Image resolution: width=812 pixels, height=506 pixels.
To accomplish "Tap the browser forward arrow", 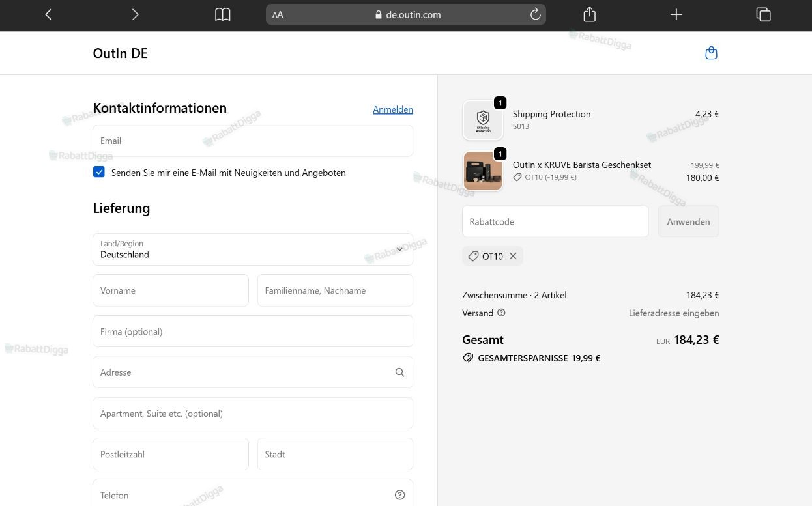I will [x=135, y=14].
